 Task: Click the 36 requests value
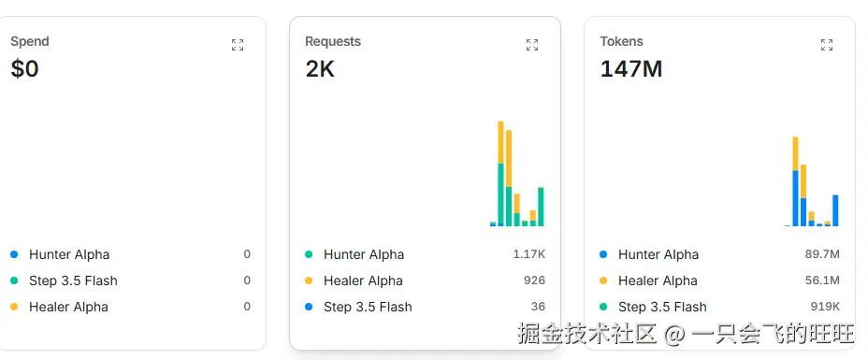[538, 307]
